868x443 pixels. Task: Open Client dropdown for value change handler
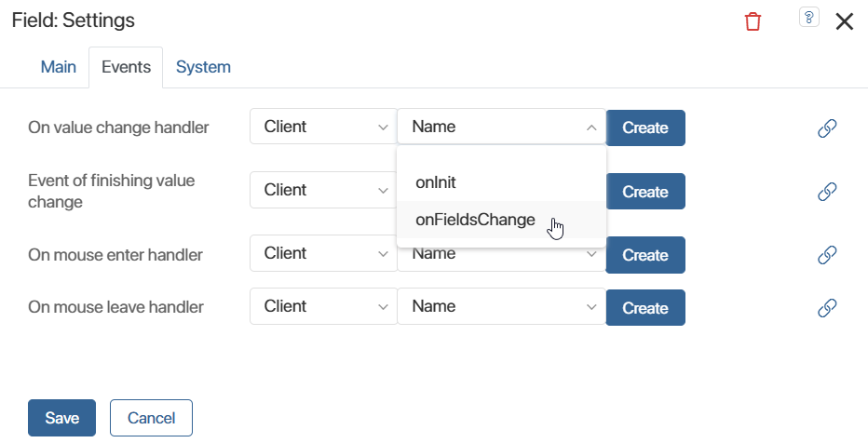point(323,127)
